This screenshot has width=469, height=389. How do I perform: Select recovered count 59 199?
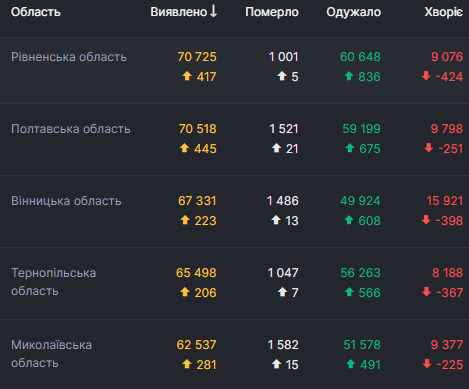[361, 129]
